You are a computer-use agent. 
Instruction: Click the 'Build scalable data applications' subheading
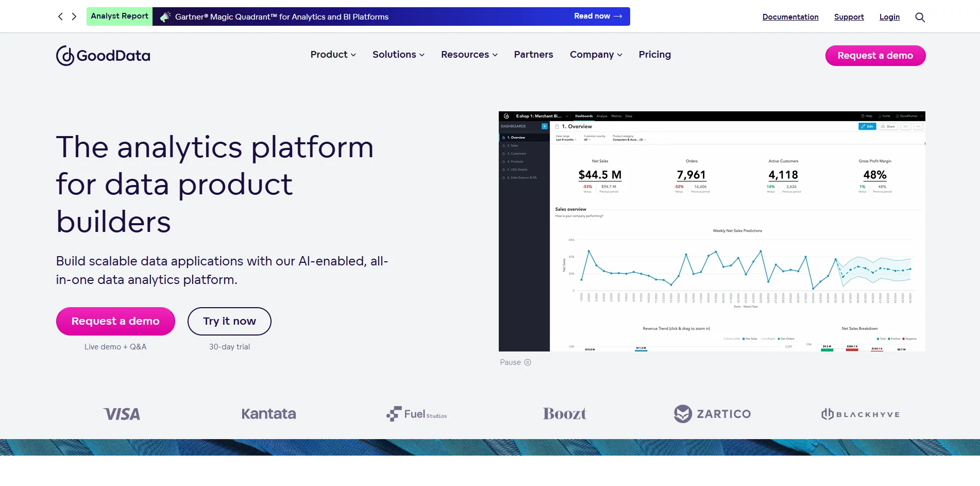[x=222, y=271]
